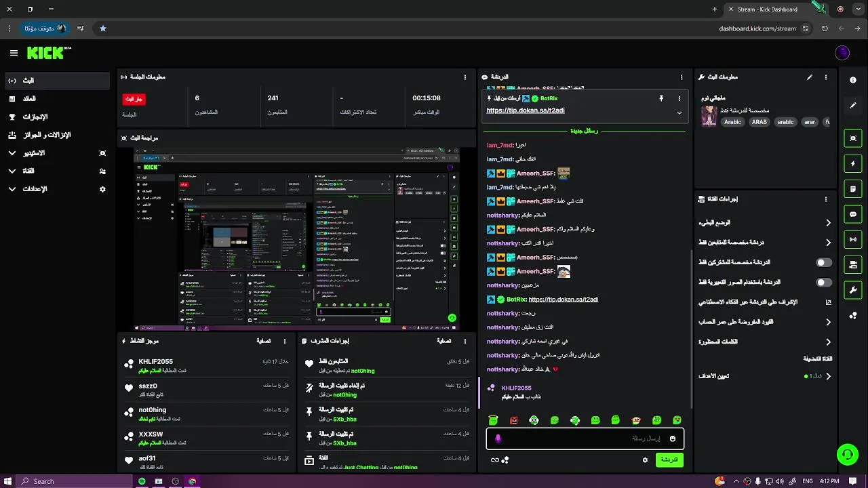Screen dimensions: 868x488
Task: Click the Arabic stream tag
Action: click(732, 122)
